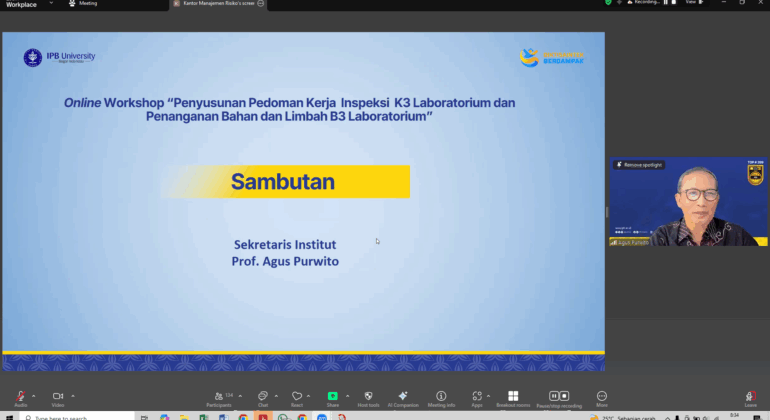Open audio options caret next to Audio
This screenshot has height=420, width=770.
pos(33,396)
